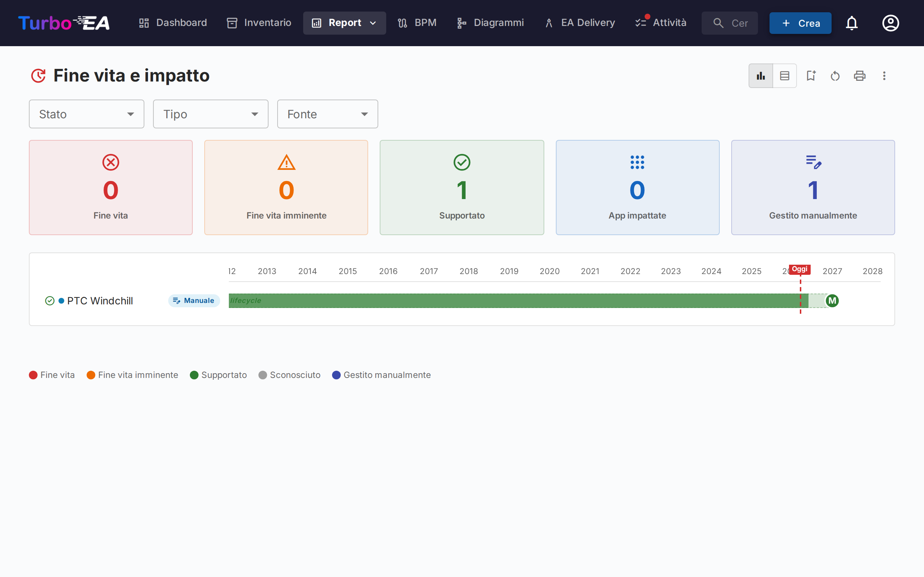924x577 pixels.
Task: Toggle the Supportato legend item
Action: pos(218,375)
